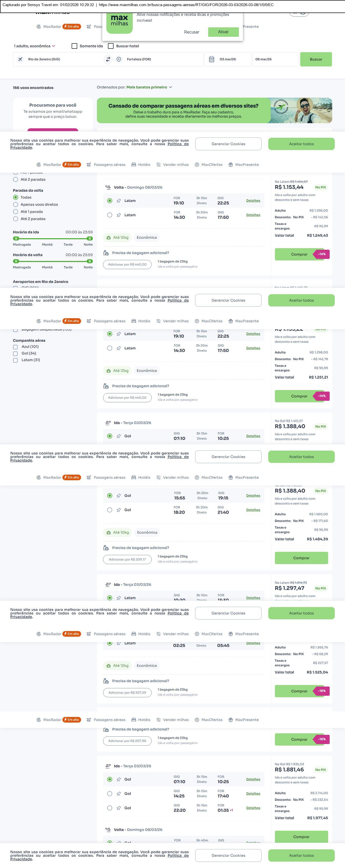Open the 08 mar/26 return date picker
345x868 pixels.
pyautogui.click(x=275, y=59)
